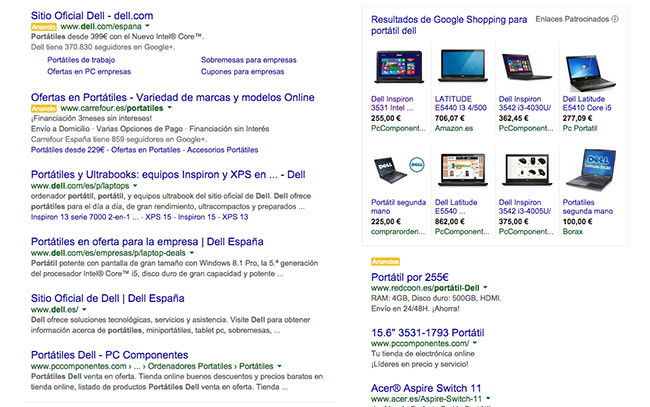650x407 pixels.
Task: View 'Portátil segunda mano' 225,00 € product image
Action: pos(399,169)
